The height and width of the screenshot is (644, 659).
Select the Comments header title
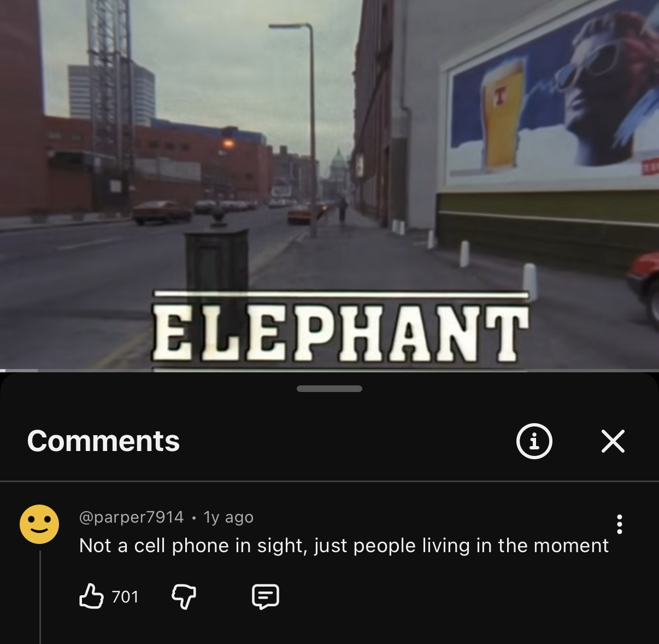pyautogui.click(x=103, y=441)
